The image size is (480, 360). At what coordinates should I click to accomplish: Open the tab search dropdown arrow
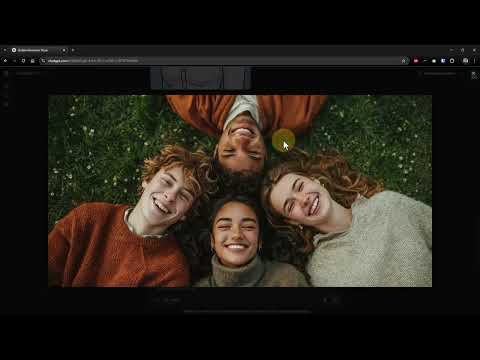(5, 50)
